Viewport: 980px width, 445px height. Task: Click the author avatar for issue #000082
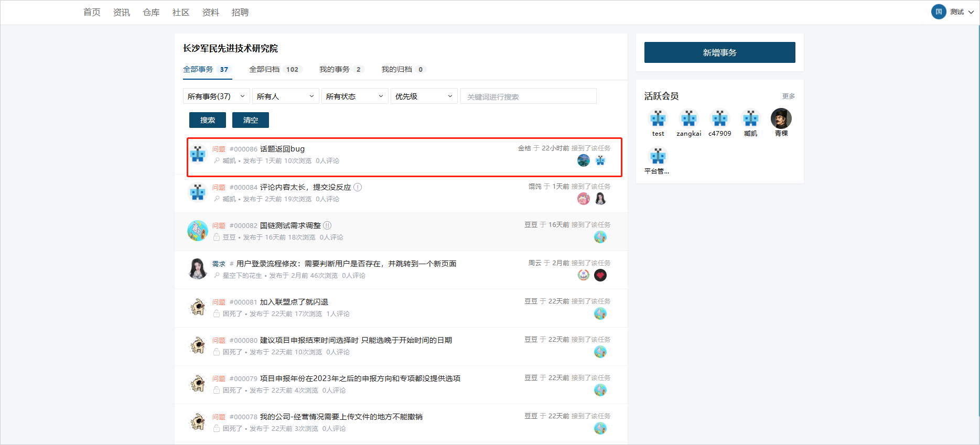[198, 231]
